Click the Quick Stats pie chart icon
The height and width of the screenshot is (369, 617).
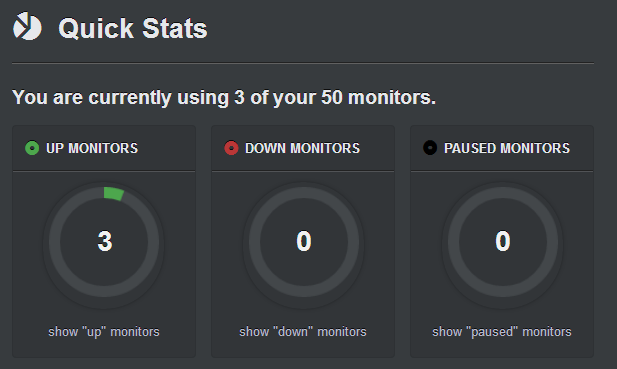27,26
